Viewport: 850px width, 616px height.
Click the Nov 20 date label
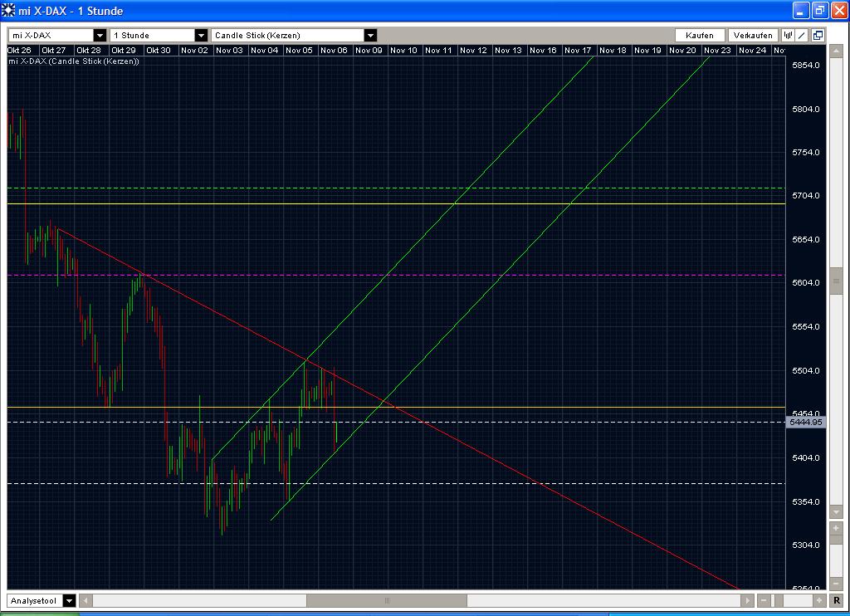(682, 50)
